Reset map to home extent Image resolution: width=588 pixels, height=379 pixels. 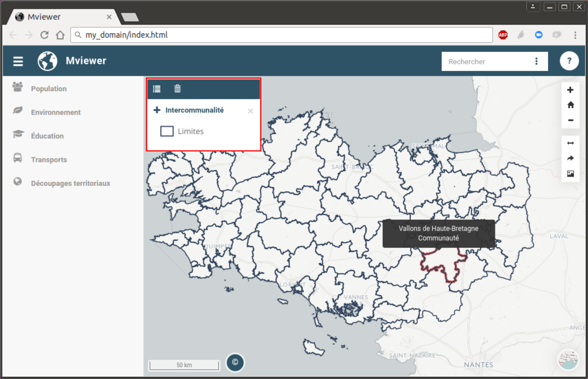pyautogui.click(x=571, y=105)
